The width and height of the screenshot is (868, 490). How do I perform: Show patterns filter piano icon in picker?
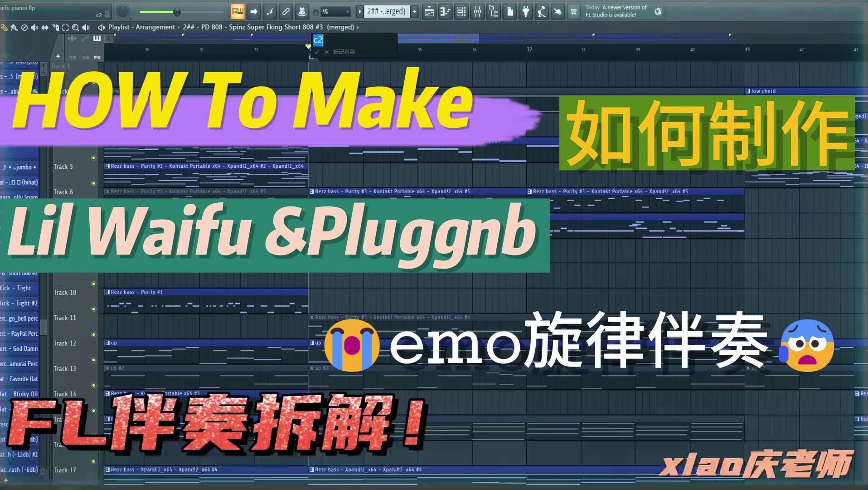[97, 39]
